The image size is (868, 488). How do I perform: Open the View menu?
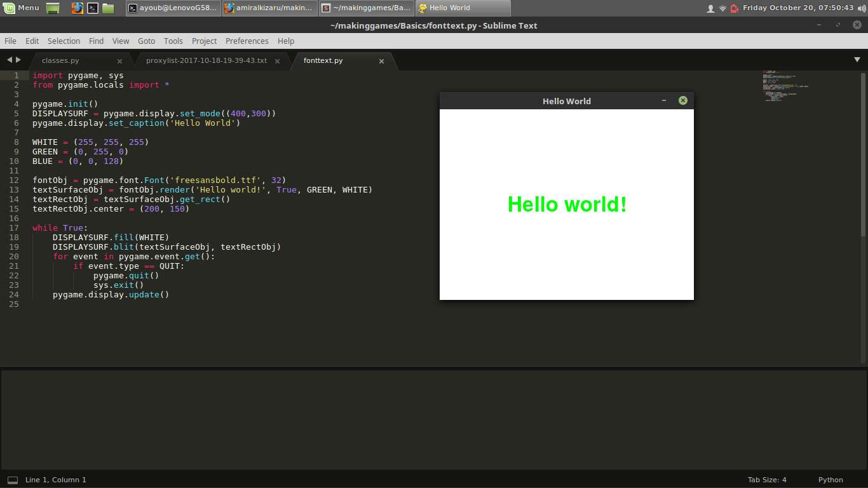point(121,41)
